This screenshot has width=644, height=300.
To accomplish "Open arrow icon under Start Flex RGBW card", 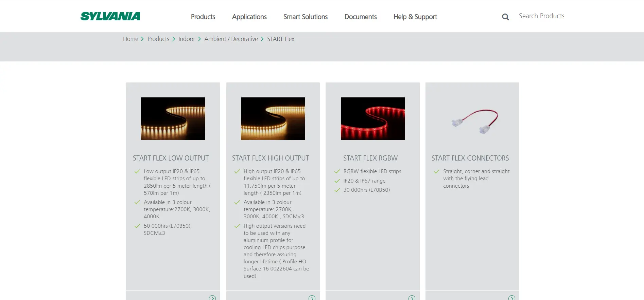I will point(412,298).
